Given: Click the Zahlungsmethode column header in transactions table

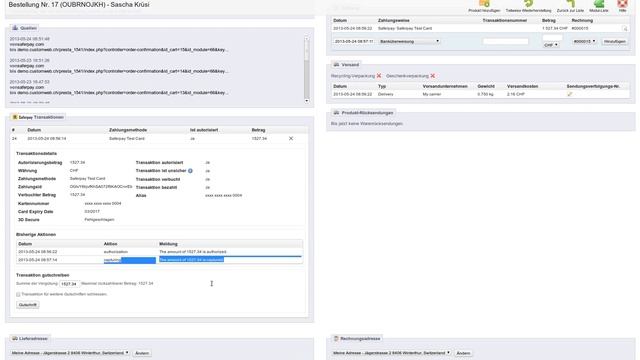Looking at the screenshot, I should click(128, 130).
